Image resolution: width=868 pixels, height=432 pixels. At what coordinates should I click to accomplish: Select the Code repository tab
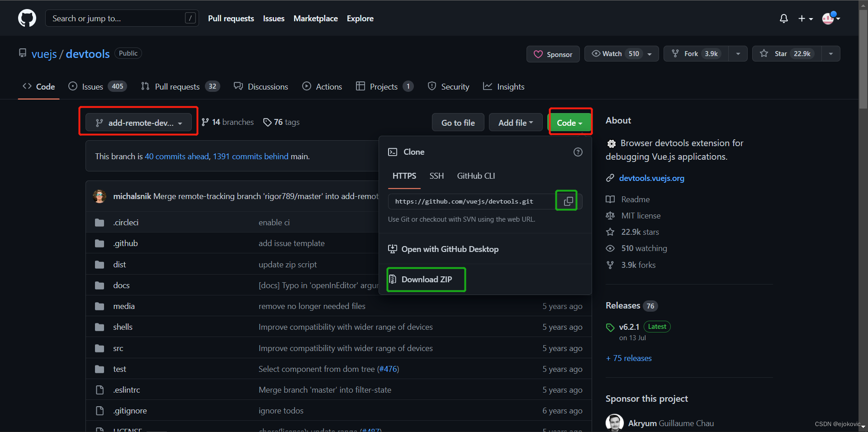tap(38, 86)
